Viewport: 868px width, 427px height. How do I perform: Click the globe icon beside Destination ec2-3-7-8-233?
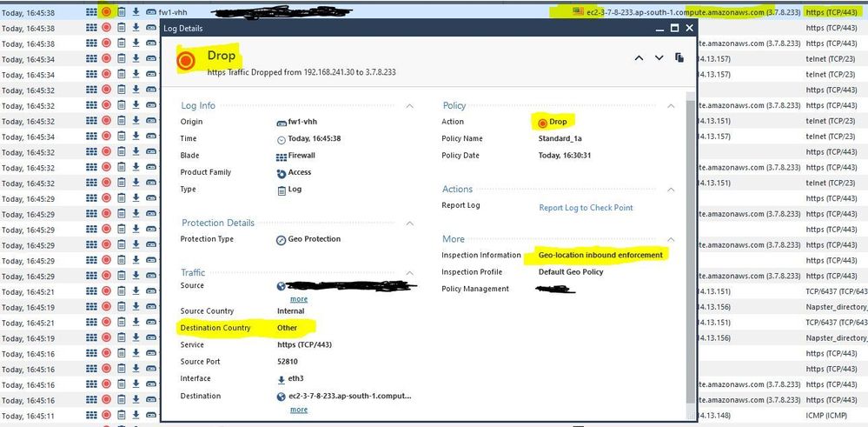point(282,397)
